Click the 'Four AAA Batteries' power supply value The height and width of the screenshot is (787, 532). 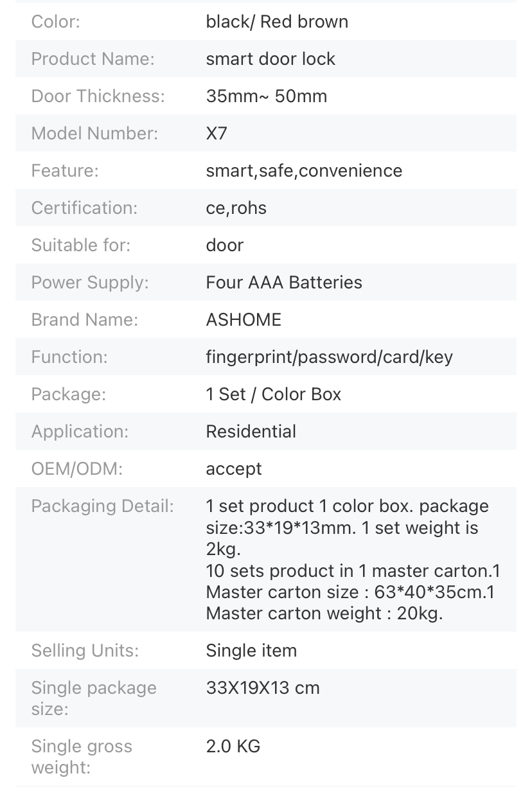click(x=284, y=283)
